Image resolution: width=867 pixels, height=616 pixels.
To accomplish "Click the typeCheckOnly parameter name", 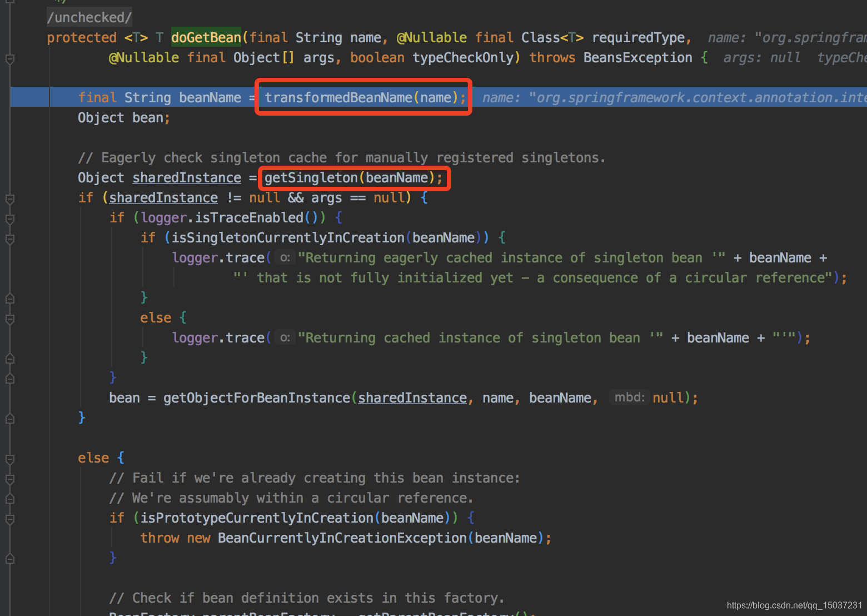I will tap(463, 58).
